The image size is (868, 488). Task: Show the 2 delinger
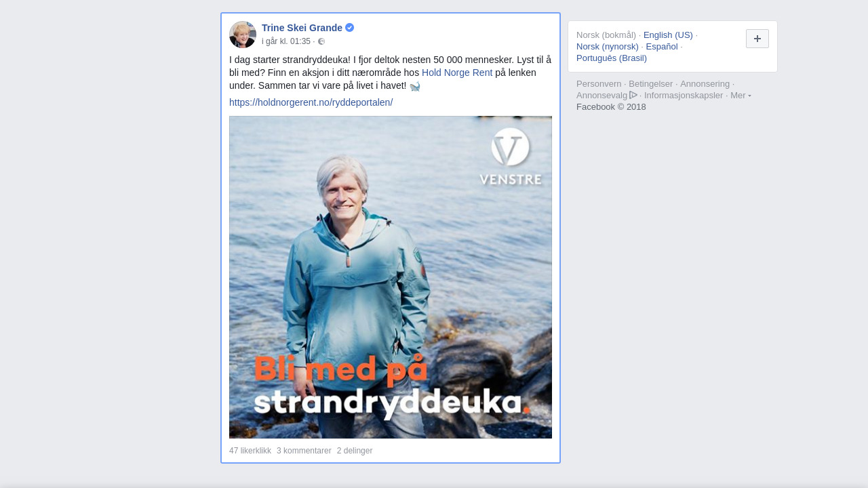(x=355, y=451)
